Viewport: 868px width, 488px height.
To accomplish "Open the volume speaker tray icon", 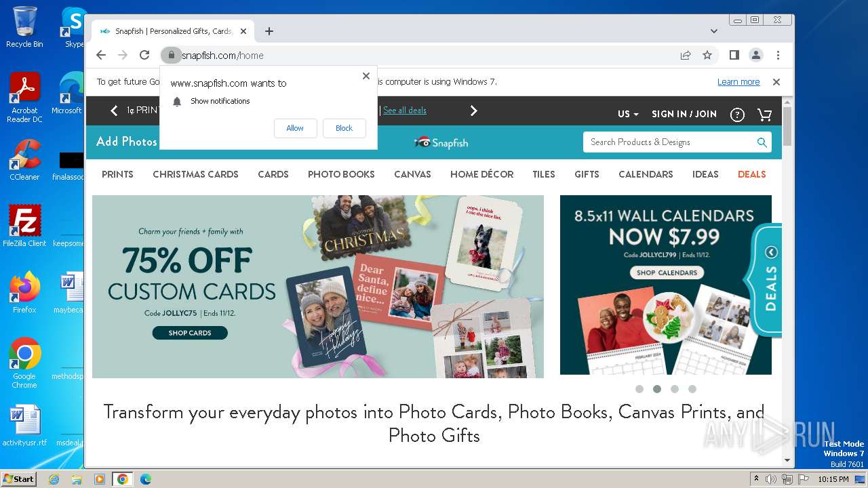I will point(772,479).
